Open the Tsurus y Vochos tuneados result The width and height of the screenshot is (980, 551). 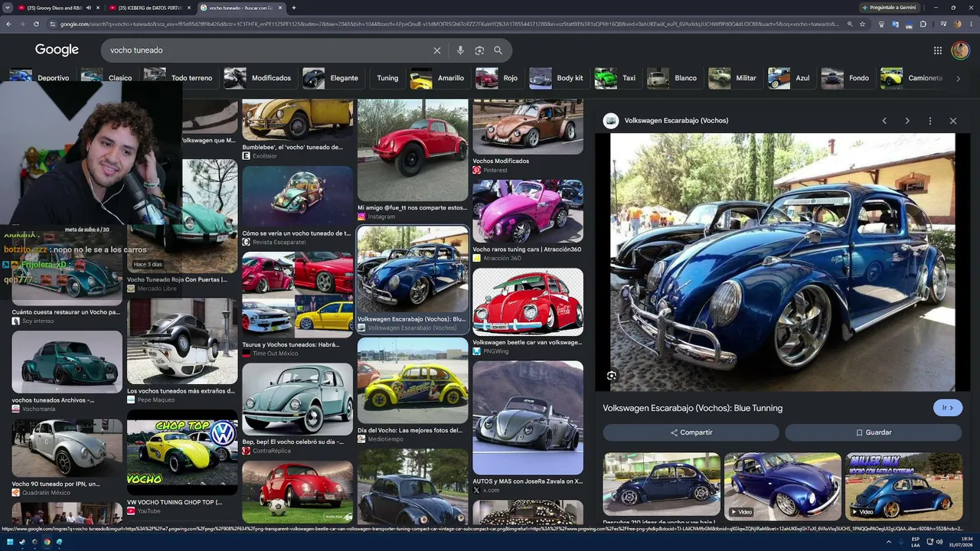point(297,305)
